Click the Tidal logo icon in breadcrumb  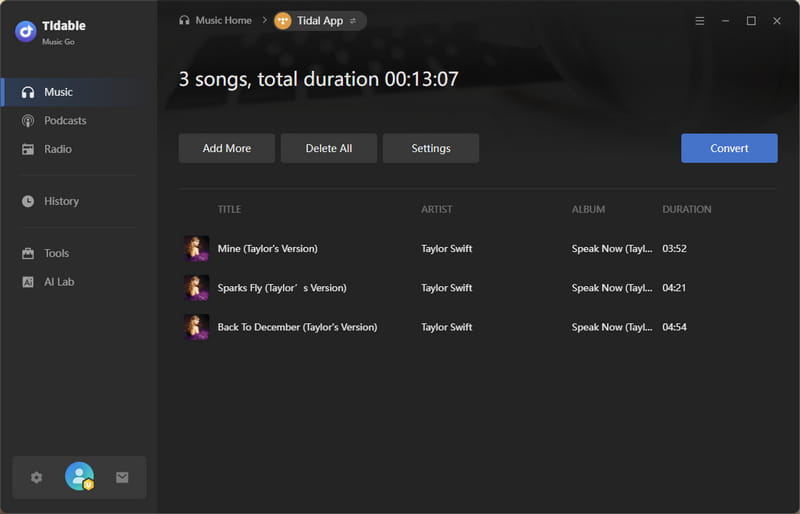[x=283, y=21]
